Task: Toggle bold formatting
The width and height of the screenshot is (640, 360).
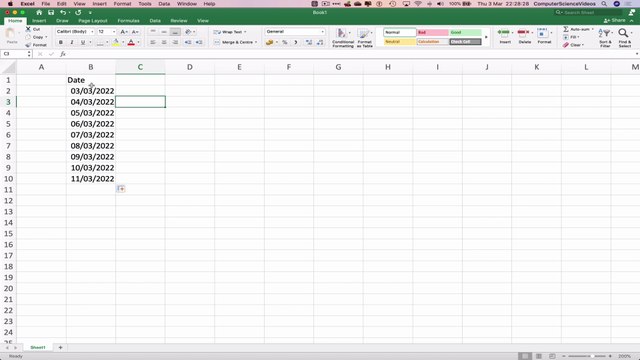Action: coord(61,42)
